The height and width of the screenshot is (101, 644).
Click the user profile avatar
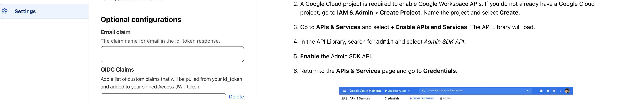[567, 91]
